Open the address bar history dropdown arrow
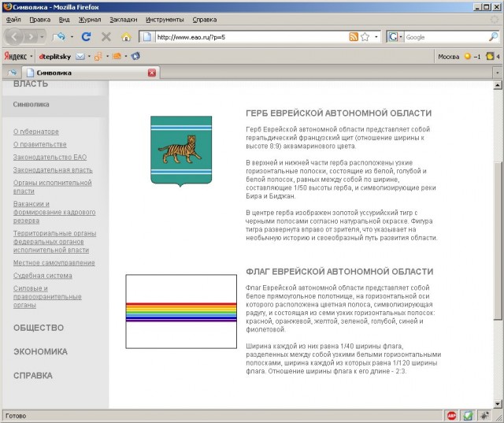Viewport: 504px width, 423px height. [x=376, y=37]
